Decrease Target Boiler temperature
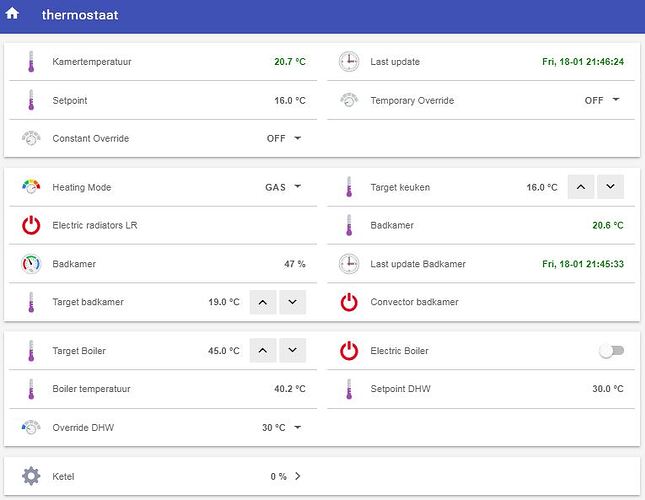645x500 pixels. click(x=292, y=350)
